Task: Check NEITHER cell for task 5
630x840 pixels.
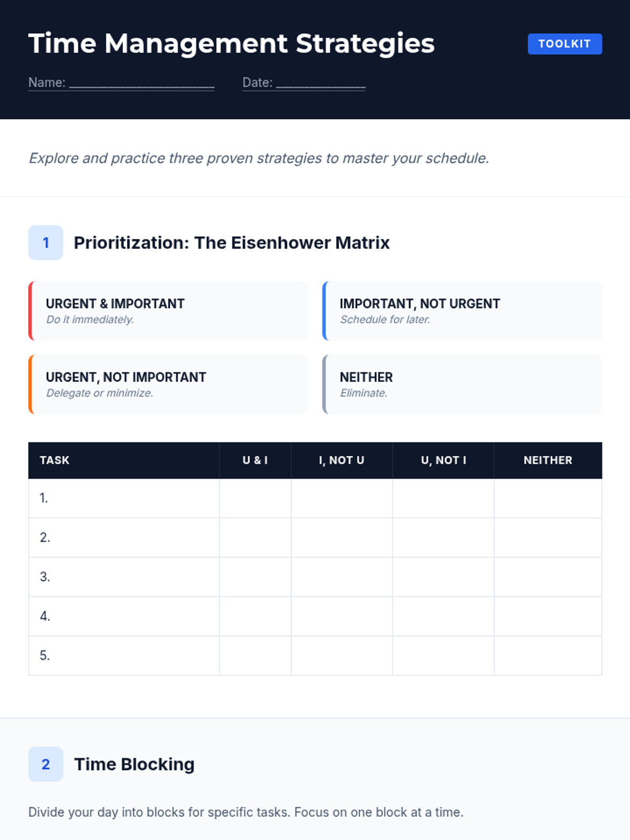Action: pyautogui.click(x=548, y=656)
